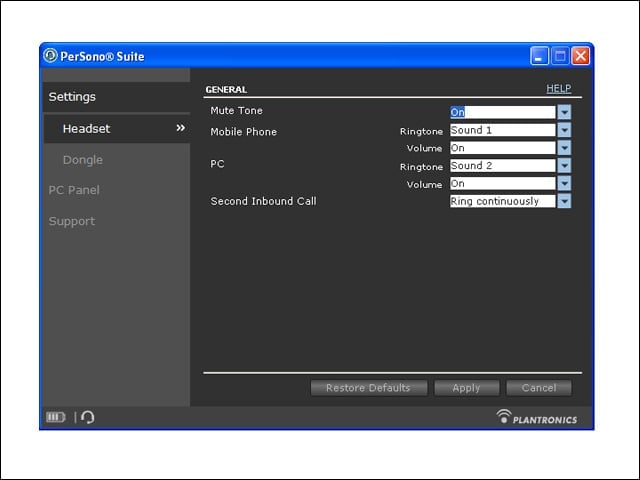Screen dimensions: 640x480
Task: Click the Sound 1 ringtone field
Action: [502, 130]
